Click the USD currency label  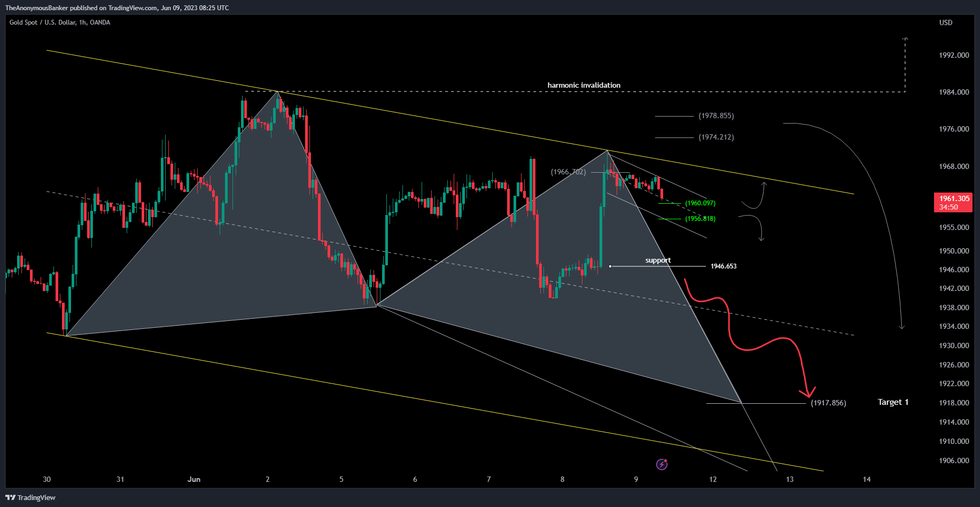coord(946,22)
